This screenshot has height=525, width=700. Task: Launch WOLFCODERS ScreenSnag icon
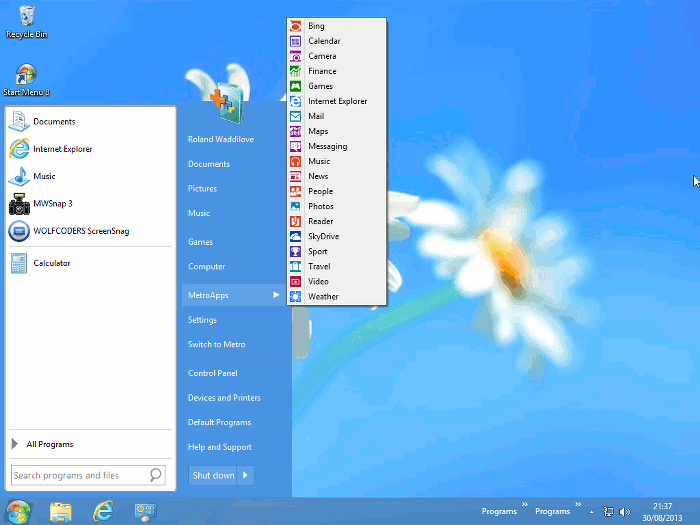(x=19, y=231)
